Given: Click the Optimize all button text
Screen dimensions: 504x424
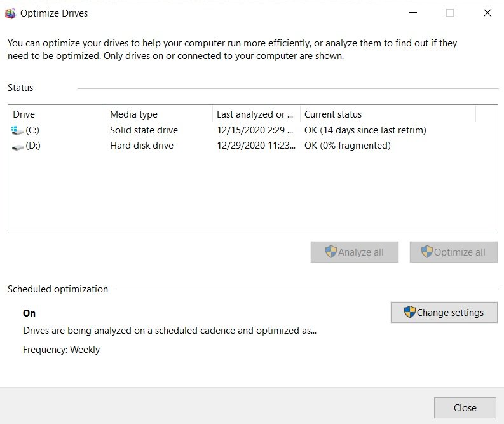Looking at the screenshot, I should (460, 252).
